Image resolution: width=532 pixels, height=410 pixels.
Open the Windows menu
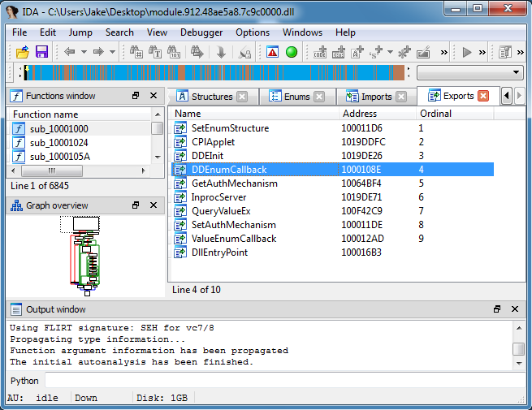click(x=302, y=32)
